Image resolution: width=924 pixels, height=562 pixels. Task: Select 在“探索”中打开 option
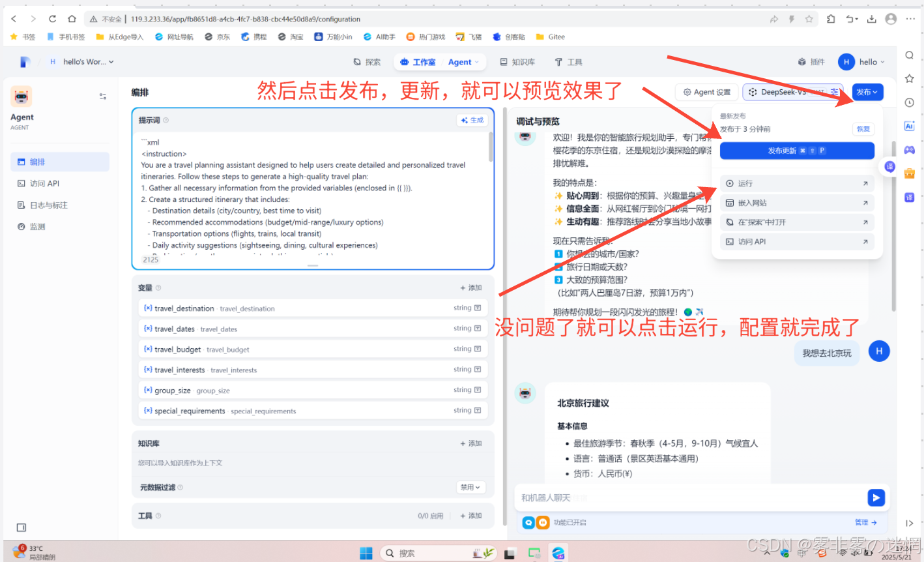(x=797, y=222)
